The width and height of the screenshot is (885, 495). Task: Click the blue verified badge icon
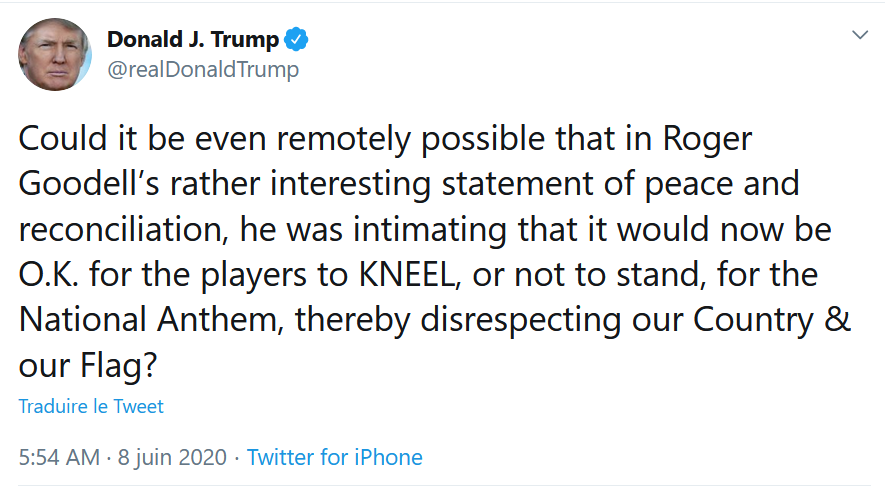pyautogui.click(x=297, y=40)
